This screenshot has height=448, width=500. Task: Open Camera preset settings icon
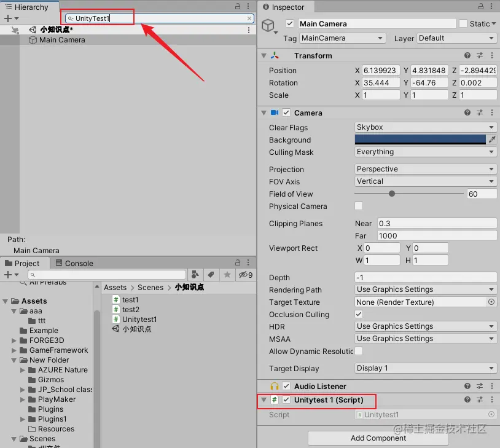coord(480,112)
